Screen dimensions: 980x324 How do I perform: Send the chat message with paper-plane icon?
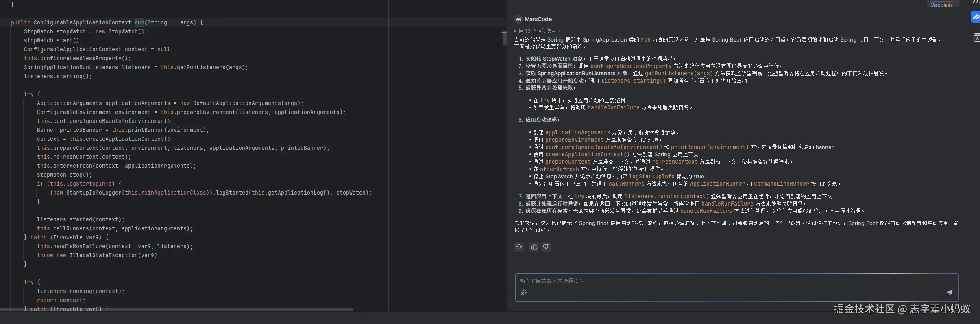pyautogui.click(x=949, y=292)
